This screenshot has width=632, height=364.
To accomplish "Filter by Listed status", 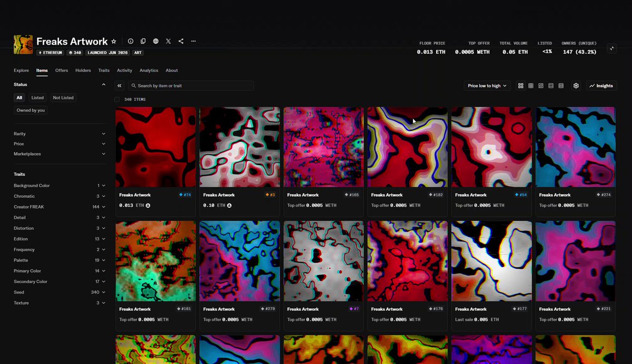I will [37, 98].
